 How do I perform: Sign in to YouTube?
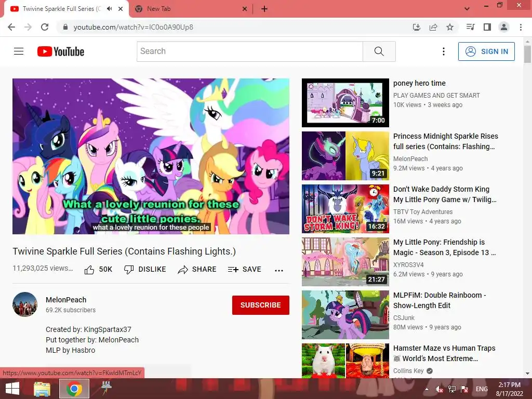pyautogui.click(x=486, y=51)
